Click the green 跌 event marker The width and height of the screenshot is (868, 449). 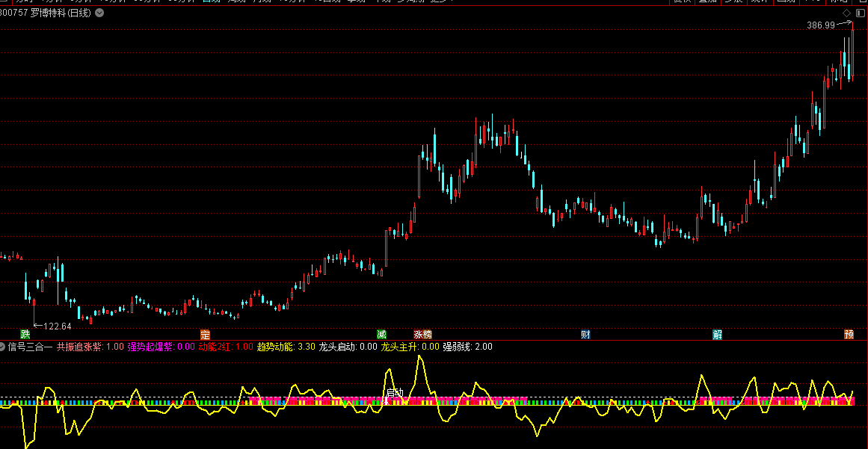point(25,334)
